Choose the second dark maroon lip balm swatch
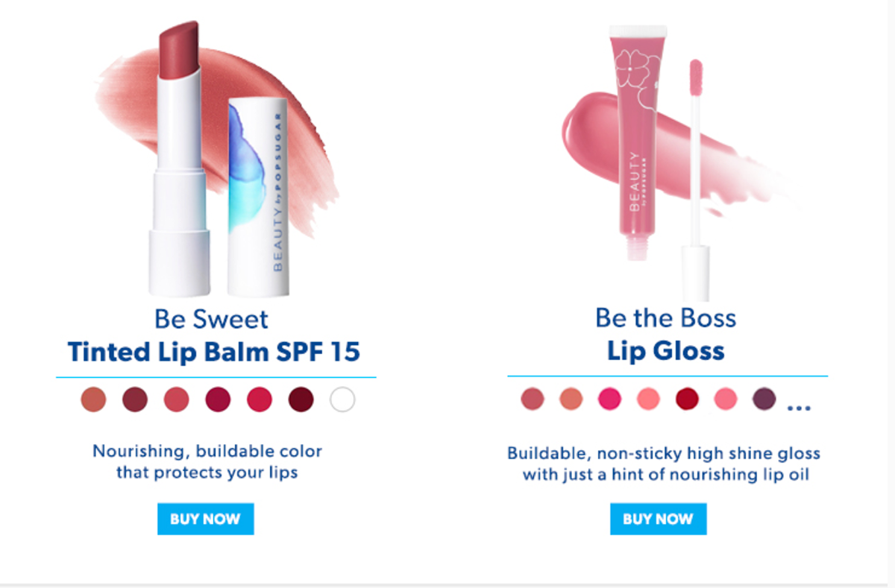The height and width of the screenshot is (588, 895). click(x=135, y=400)
